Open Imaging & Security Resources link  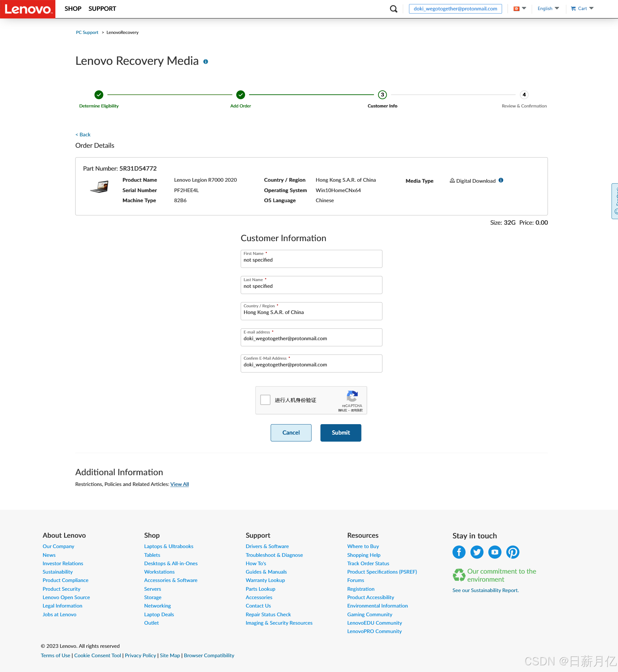(279, 623)
